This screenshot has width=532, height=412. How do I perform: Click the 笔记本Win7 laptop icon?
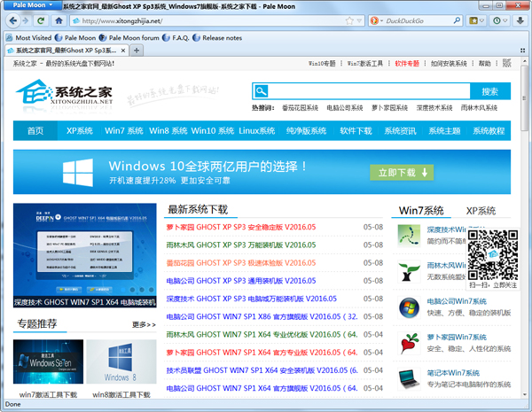tap(409, 379)
